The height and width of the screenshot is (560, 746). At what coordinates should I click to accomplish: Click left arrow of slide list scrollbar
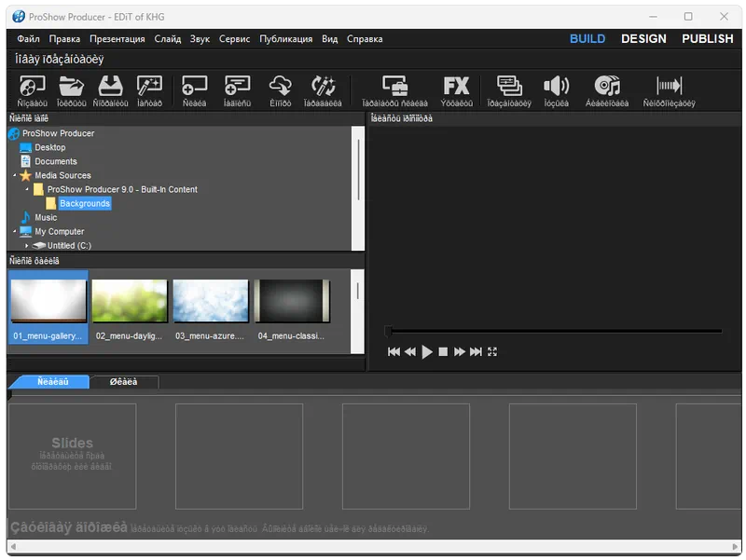13,547
